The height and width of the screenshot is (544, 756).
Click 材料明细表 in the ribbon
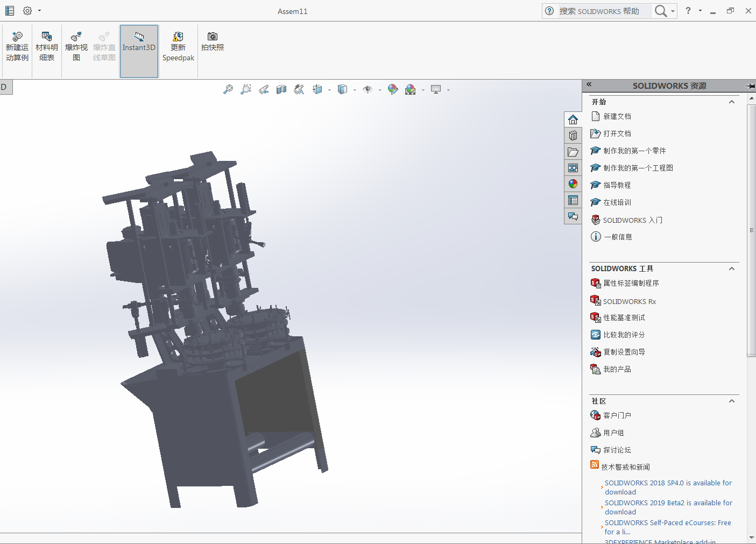47,46
